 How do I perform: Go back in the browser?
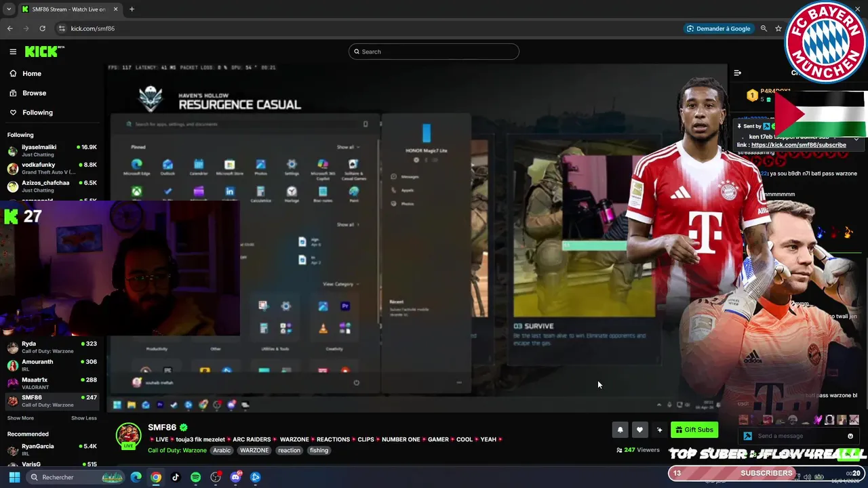pos(9,28)
